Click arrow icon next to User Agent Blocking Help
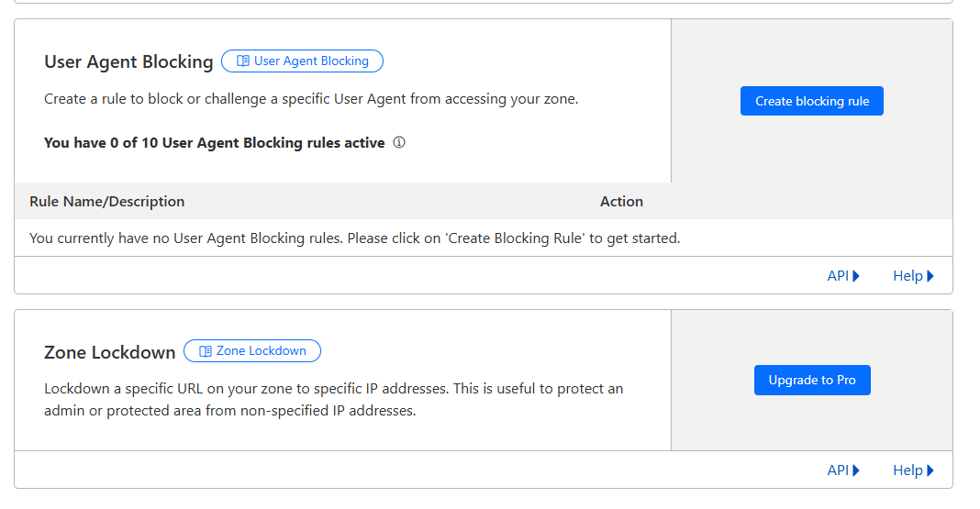The height and width of the screenshot is (509, 980). [930, 276]
